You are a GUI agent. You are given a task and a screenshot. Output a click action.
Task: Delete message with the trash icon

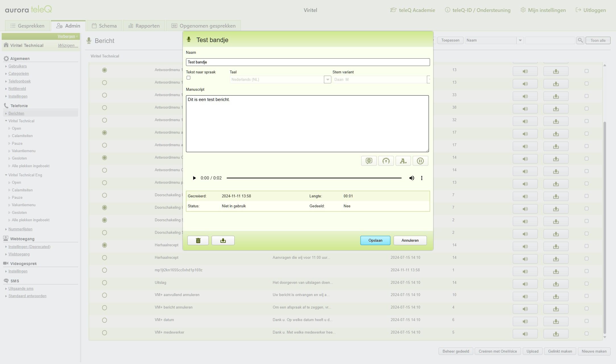198,241
